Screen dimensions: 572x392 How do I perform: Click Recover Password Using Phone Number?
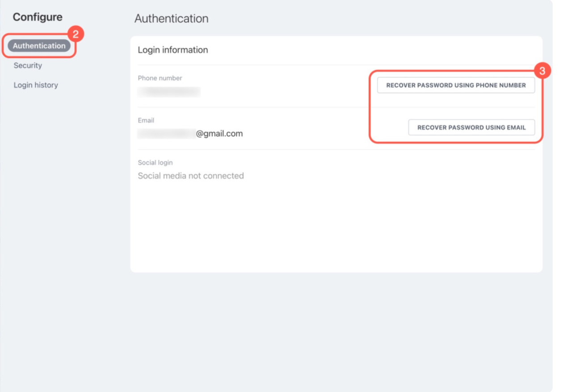[x=456, y=85]
